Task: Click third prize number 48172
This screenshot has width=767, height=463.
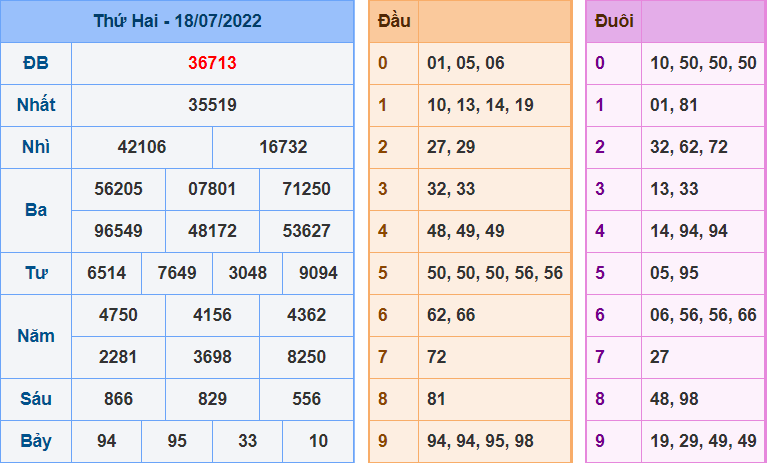Action: [212, 231]
